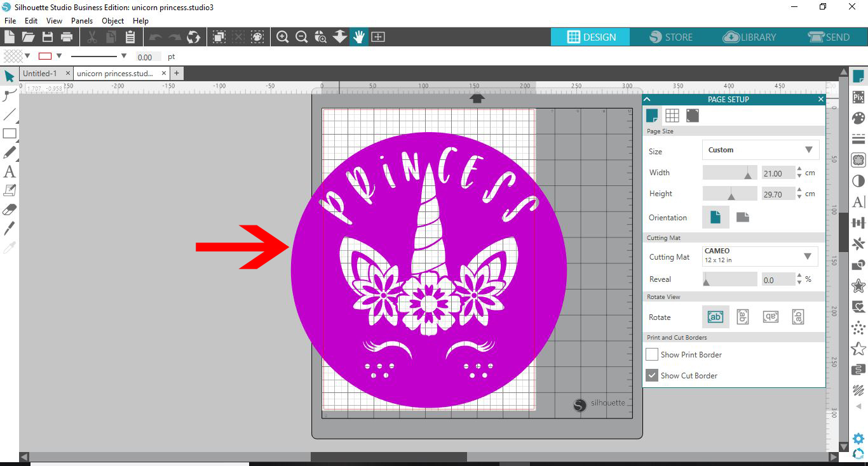Open the grid settings tab in Page Setup
Screen dimensions: 868x466
click(x=672, y=115)
